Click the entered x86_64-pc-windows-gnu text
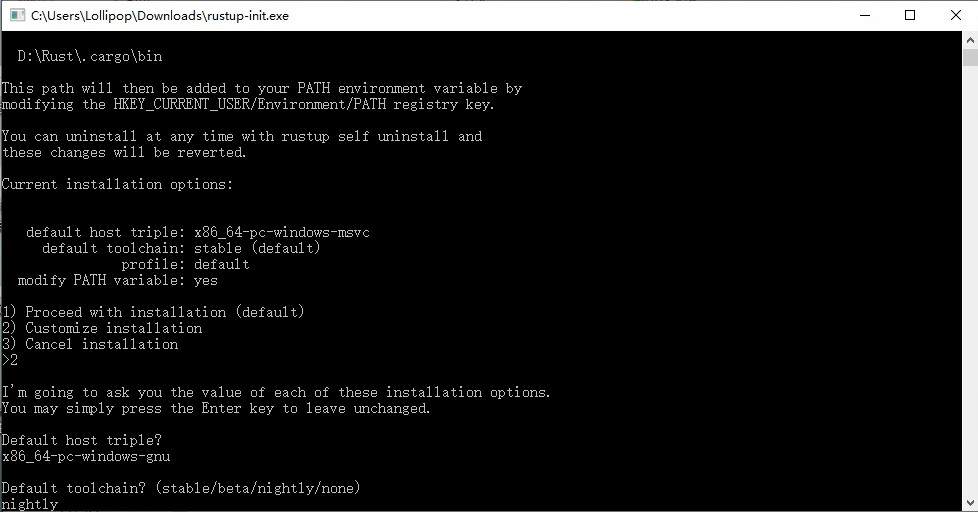This screenshot has height=512, width=978. (86, 457)
